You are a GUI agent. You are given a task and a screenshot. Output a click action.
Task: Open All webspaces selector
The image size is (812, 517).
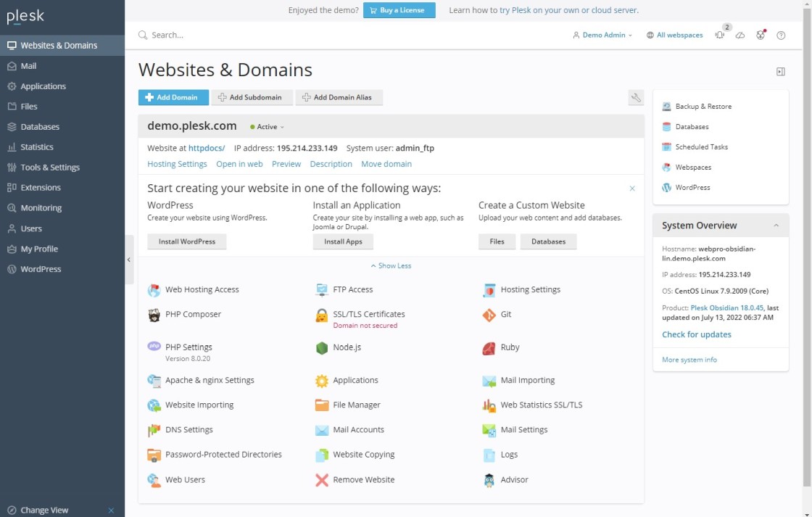[x=674, y=36]
